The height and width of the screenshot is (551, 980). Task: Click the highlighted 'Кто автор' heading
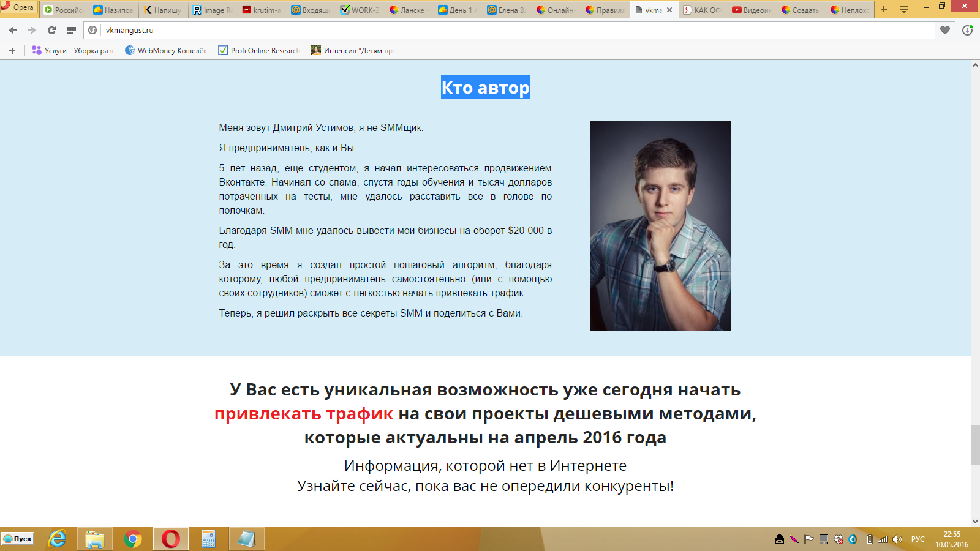click(x=485, y=88)
